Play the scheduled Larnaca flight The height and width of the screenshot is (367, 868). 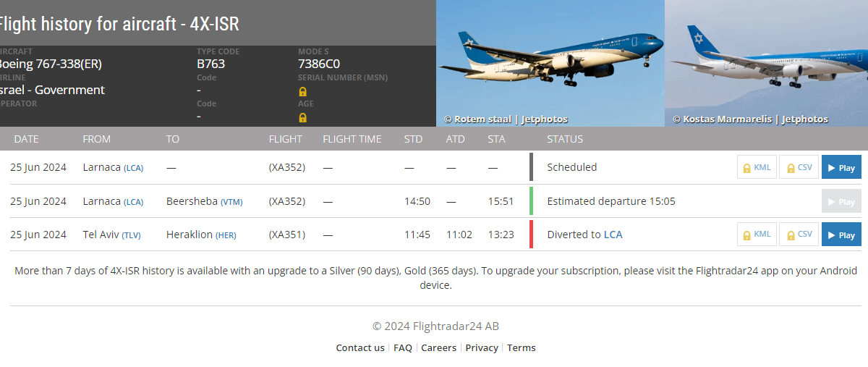click(841, 167)
